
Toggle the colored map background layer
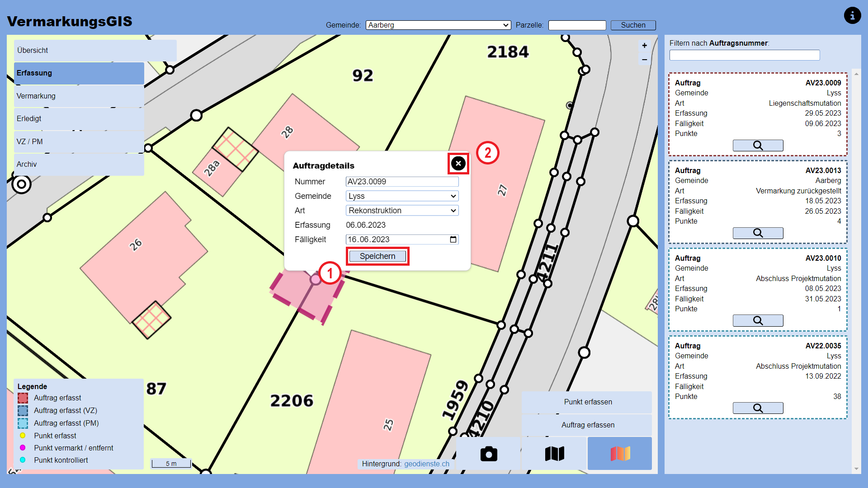[619, 454]
